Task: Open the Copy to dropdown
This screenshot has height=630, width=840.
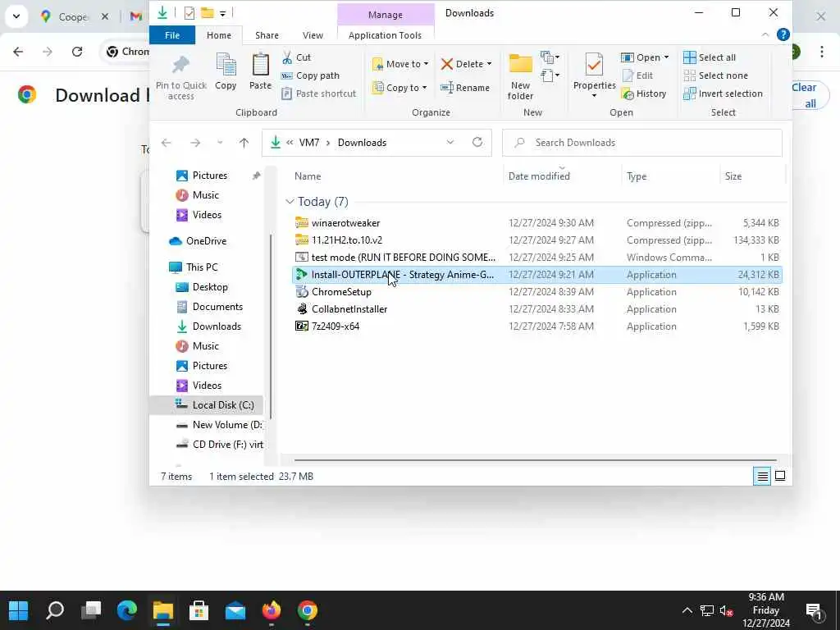Action: tap(399, 87)
